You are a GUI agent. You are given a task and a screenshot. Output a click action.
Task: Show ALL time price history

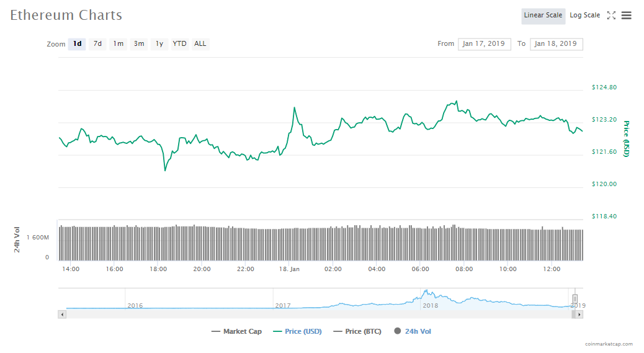200,44
